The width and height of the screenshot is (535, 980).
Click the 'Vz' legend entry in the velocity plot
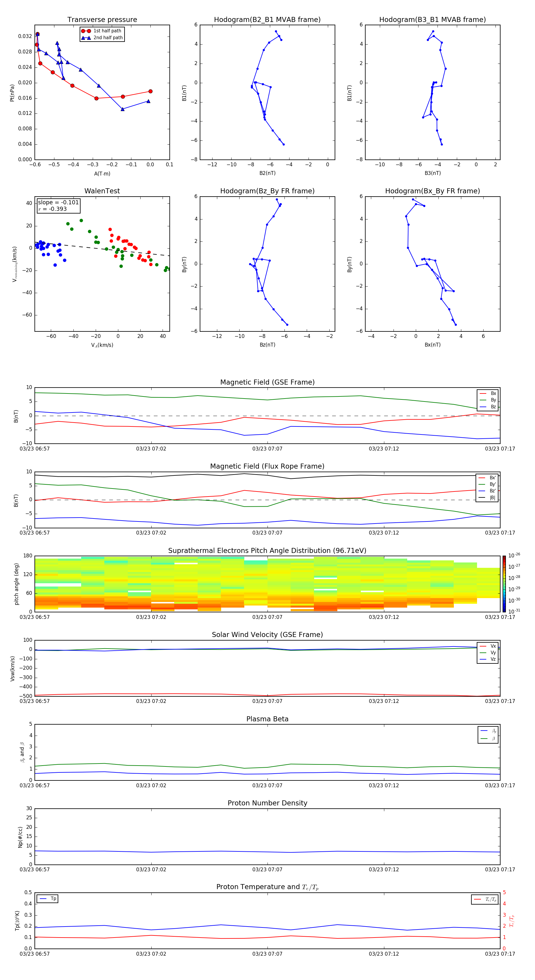click(488, 659)
